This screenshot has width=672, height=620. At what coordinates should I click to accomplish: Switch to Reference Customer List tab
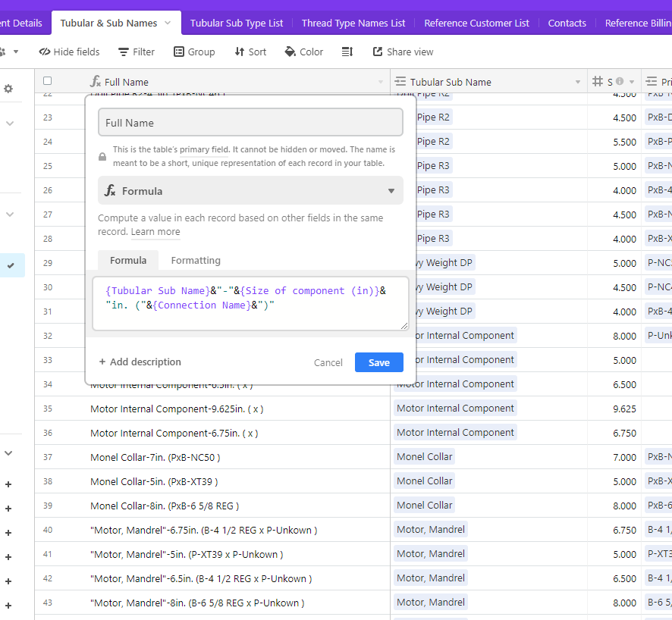point(476,23)
